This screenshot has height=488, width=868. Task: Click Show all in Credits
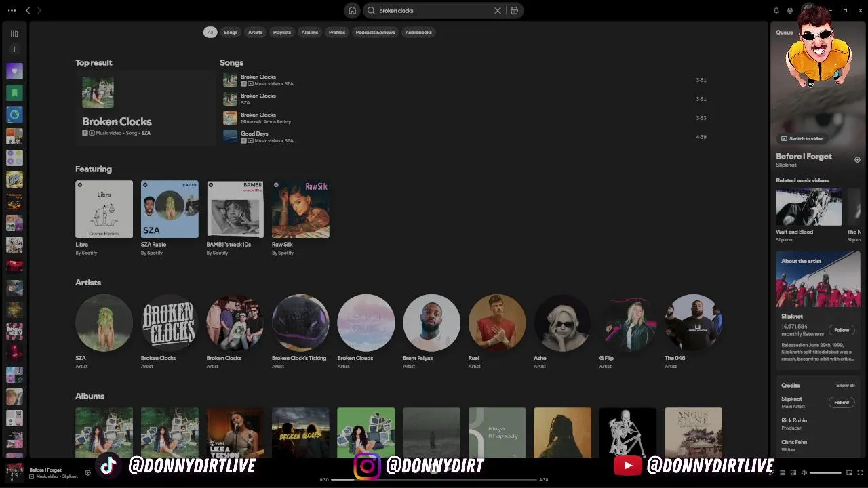click(x=845, y=385)
